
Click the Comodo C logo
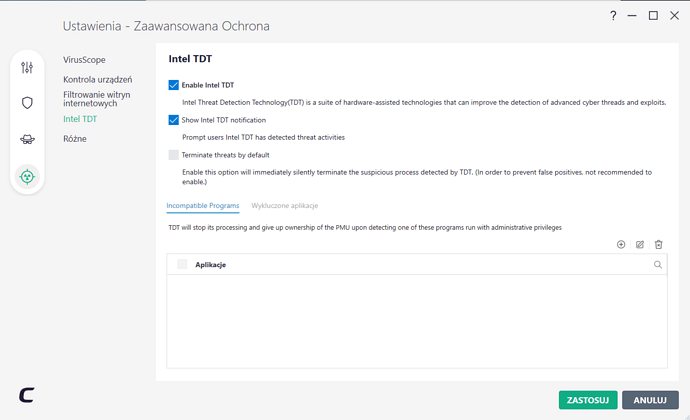tap(27, 395)
